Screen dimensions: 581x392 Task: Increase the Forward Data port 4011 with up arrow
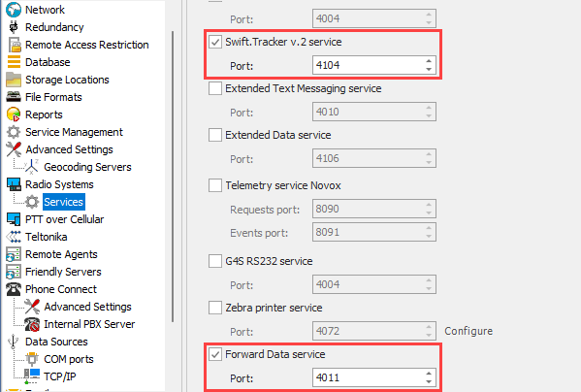point(429,374)
